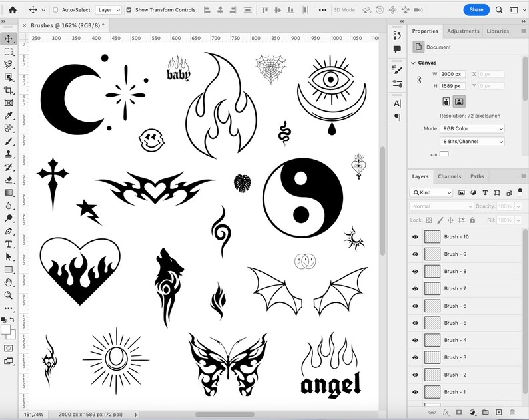Open the History panel icon
This screenshot has height=420, width=529.
point(397,35)
